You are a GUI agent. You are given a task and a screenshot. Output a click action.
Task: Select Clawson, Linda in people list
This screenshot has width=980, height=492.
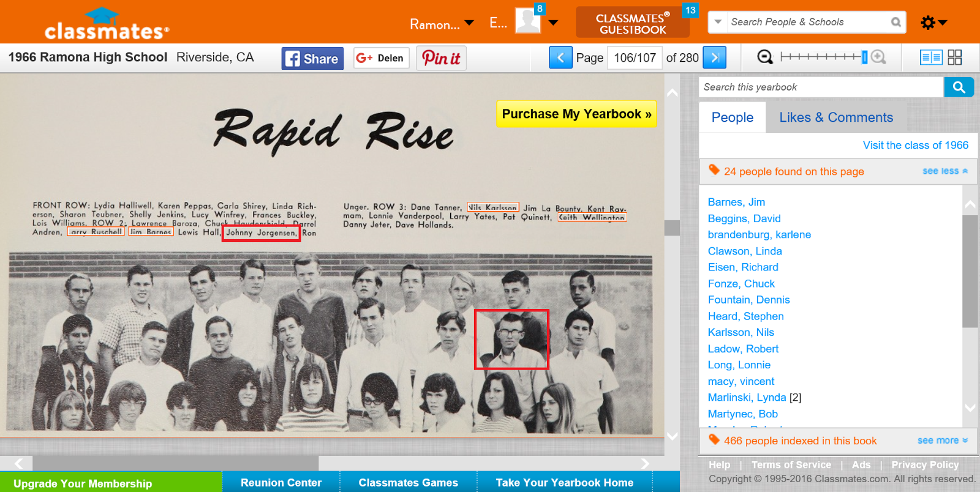(x=745, y=251)
